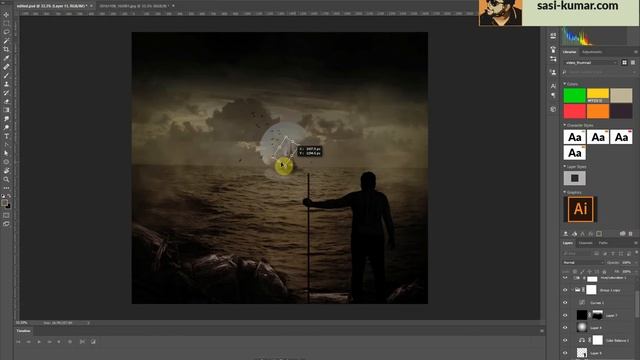Toggle the layer filter switch
The image size is (640, 360).
(x=636, y=253)
